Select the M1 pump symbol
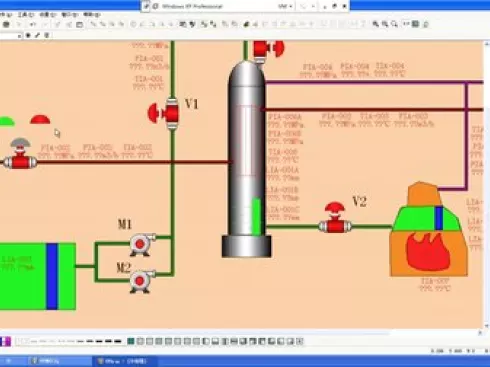Viewport: 490px width, 367px height. (x=142, y=244)
